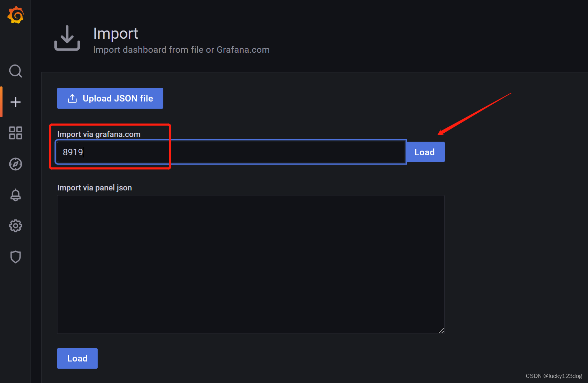The image size is (588, 383).
Task: Focus the Import via panel json text area
Action: (x=251, y=265)
